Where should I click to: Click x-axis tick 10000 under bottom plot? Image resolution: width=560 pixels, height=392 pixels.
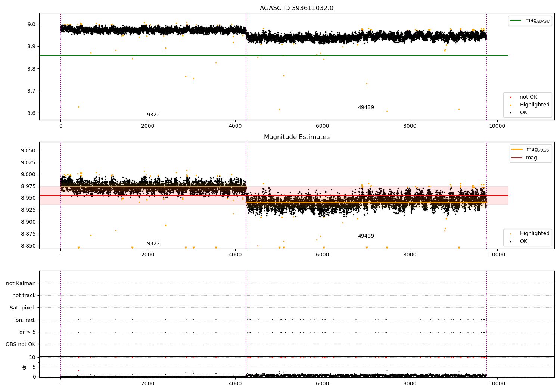point(497,384)
